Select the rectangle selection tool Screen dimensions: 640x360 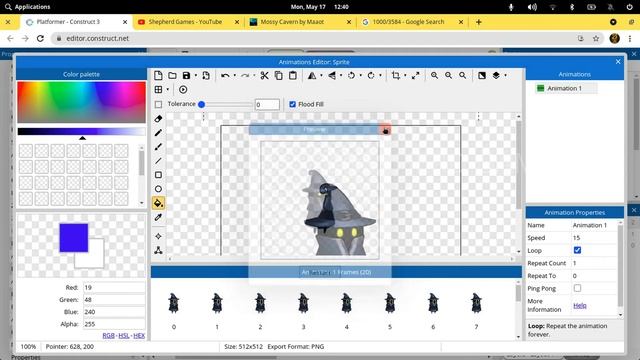[158, 104]
